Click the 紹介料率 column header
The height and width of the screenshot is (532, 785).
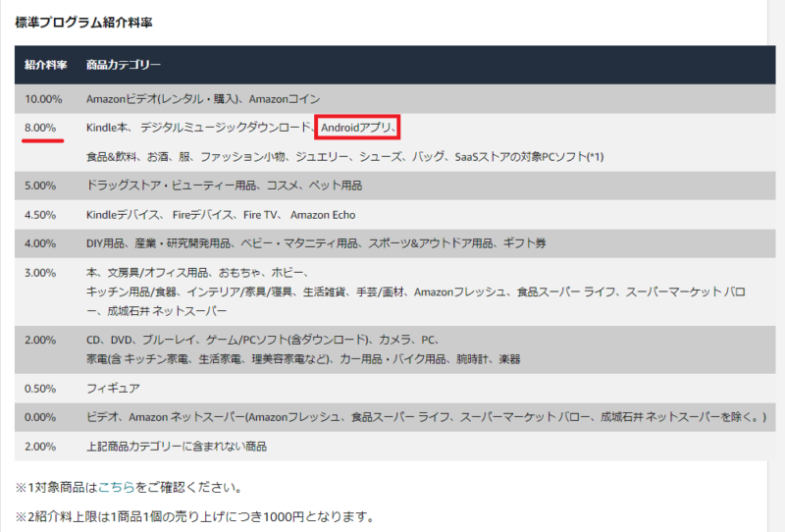pyautogui.click(x=45, y=65)
